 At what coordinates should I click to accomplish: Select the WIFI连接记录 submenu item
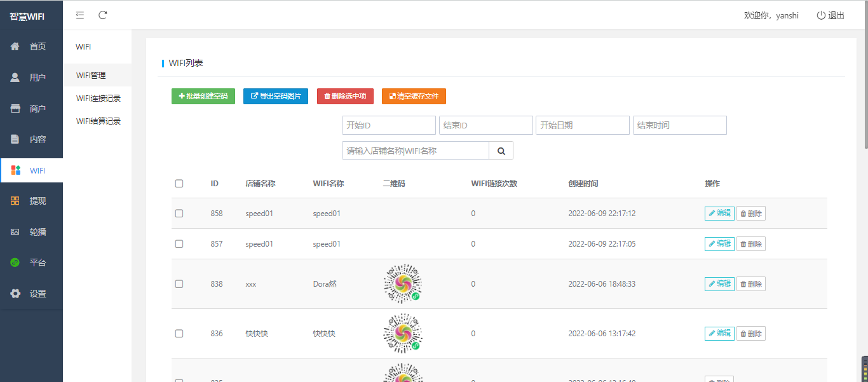click(x=97, y=98)
